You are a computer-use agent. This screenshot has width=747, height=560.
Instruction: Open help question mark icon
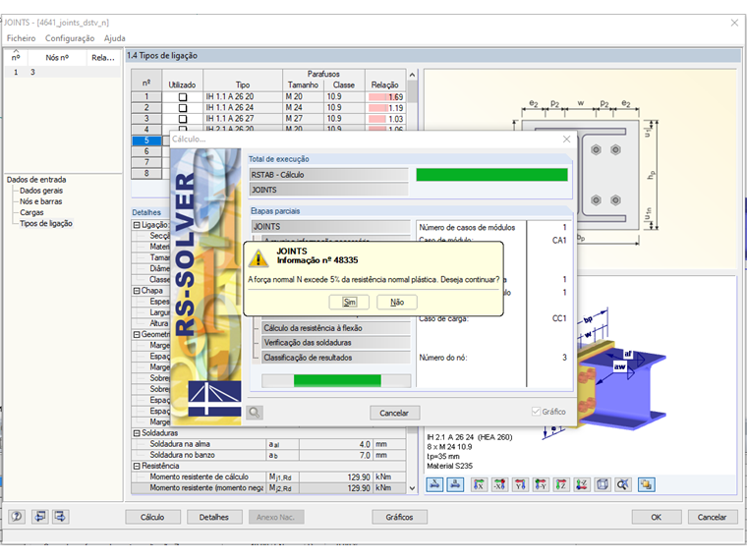[x=17, y=517]
